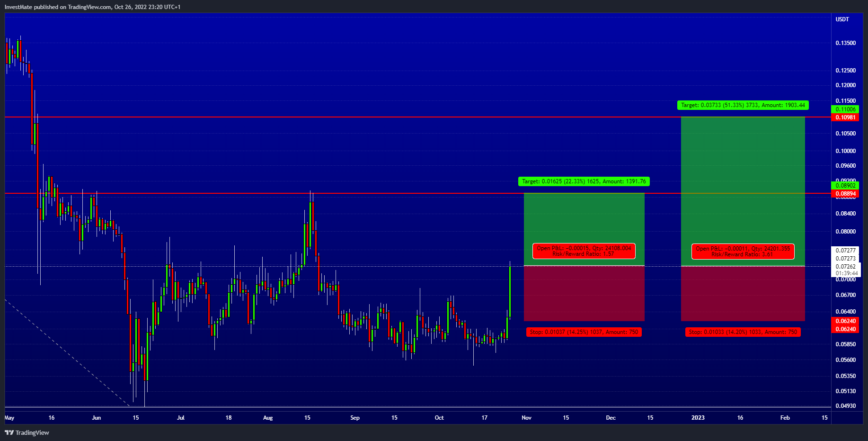This screenshot has width=868, height=441.
Task: Click the green 0.08902 price tag
Action: tap(845, 186)
